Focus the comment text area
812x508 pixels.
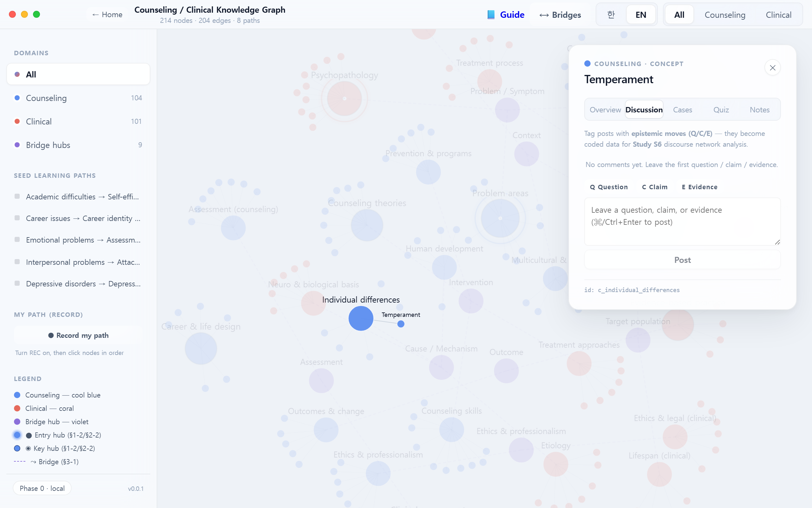pyautogui.click(x=682, y=221)
